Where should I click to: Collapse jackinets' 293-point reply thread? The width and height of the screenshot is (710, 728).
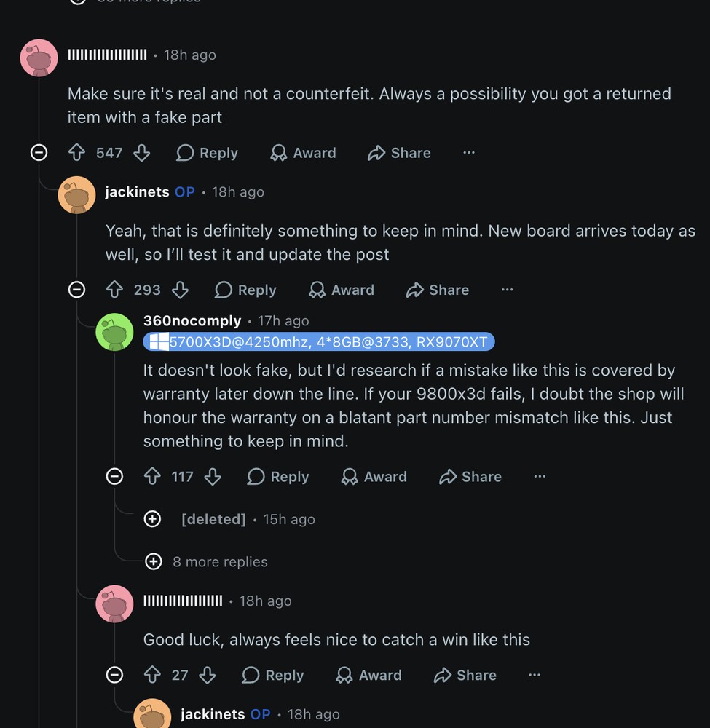tap(76, 290)
